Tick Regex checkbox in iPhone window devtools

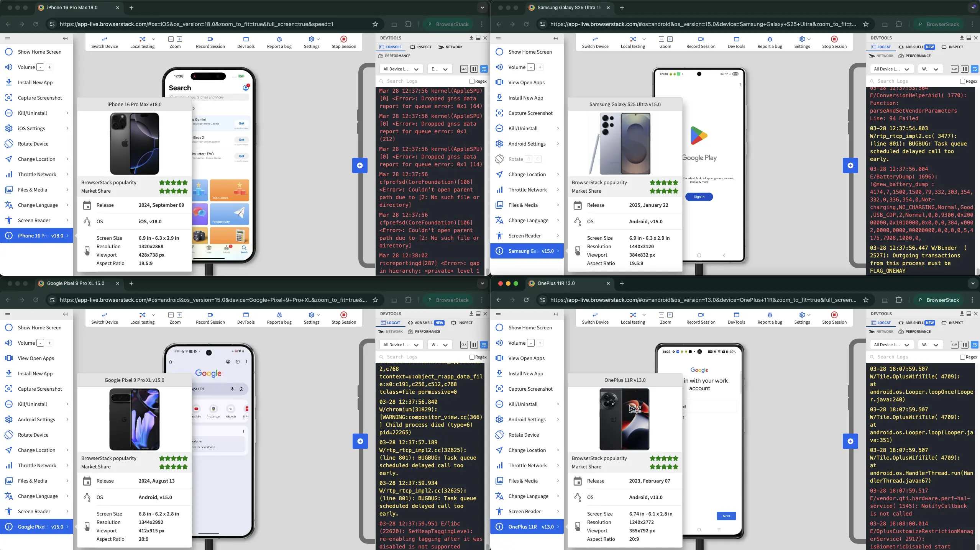click(472, 81)
